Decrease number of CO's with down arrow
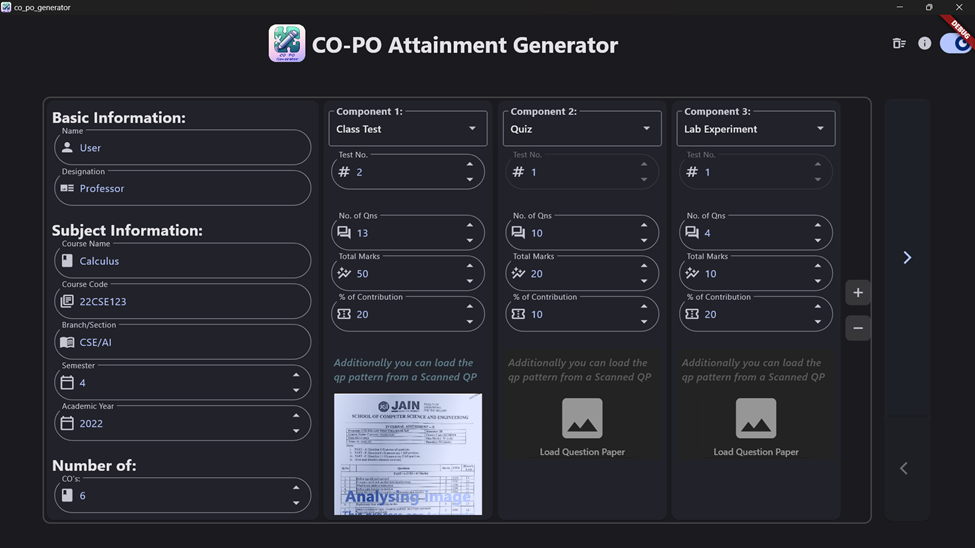This screenshot has height=548, width=975. coord(296,503)
